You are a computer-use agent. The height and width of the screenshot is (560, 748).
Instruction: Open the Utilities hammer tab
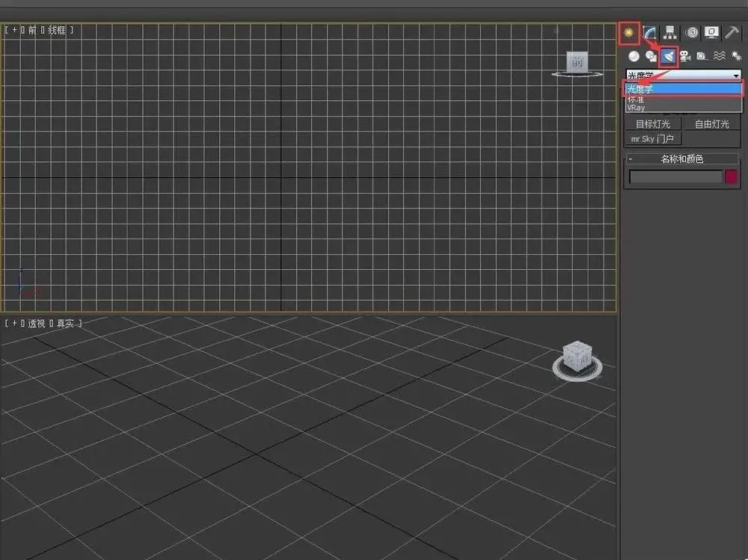pyautogui.click(x=732, y=33)
